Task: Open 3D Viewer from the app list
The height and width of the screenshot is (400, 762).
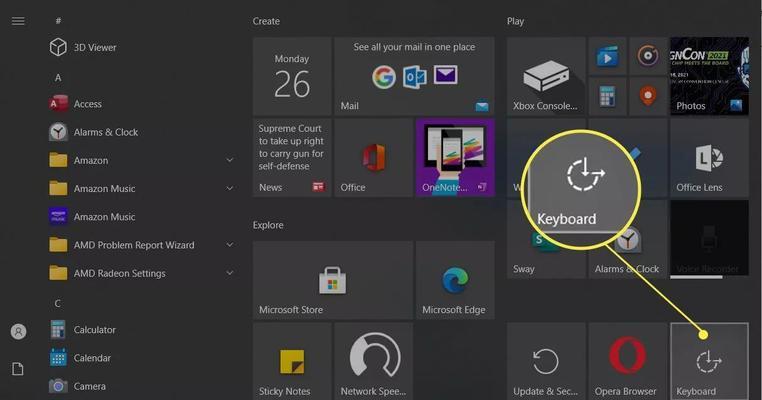Action: click(x=141, y=48)
